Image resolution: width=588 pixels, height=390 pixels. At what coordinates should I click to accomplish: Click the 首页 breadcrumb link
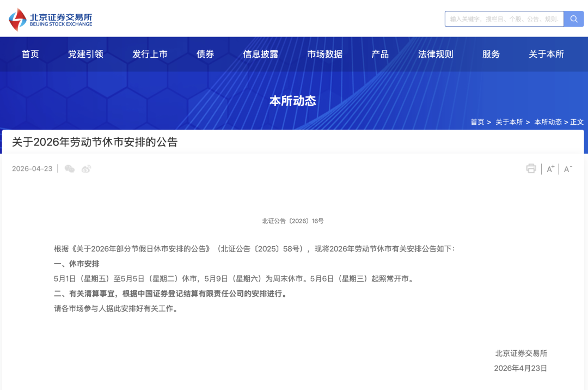[477, 122]
